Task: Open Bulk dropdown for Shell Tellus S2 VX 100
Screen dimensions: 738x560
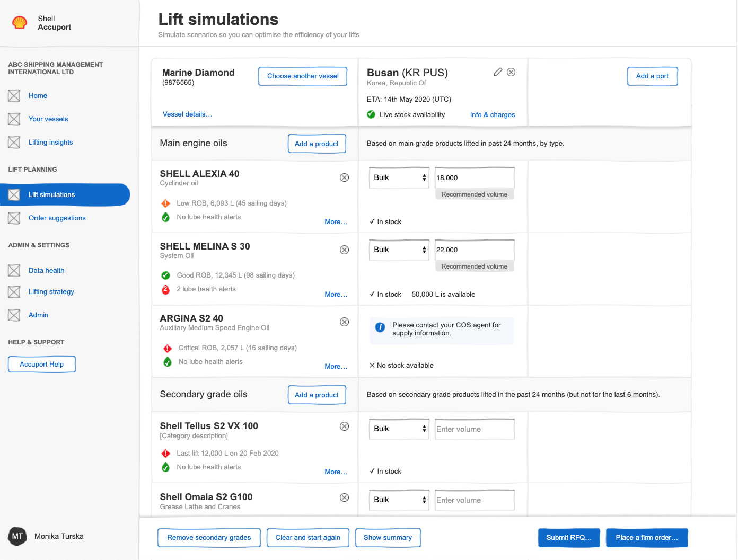Action: (399, 429)
